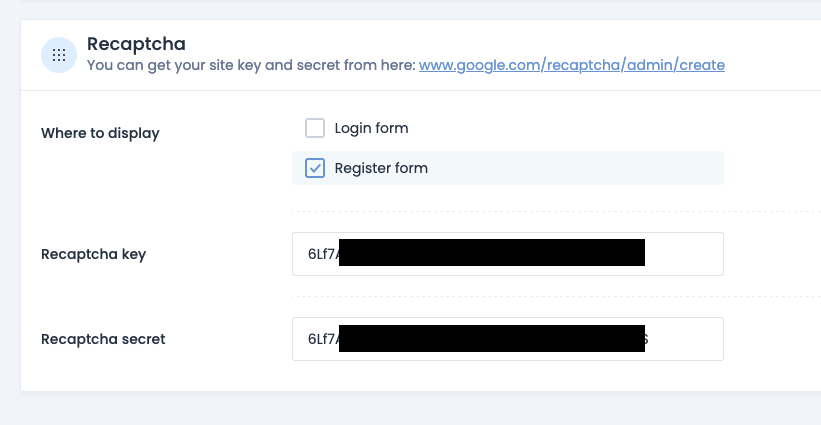The width and height of the screenshot is (821, 425).
Task: Click the "Register form" label text
Action: pos(381,168)
